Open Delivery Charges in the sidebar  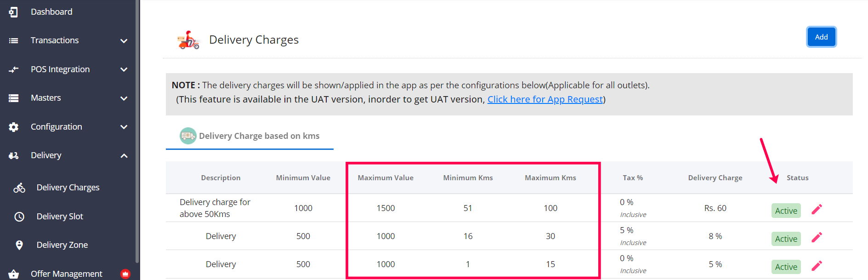tap(68, 188)
